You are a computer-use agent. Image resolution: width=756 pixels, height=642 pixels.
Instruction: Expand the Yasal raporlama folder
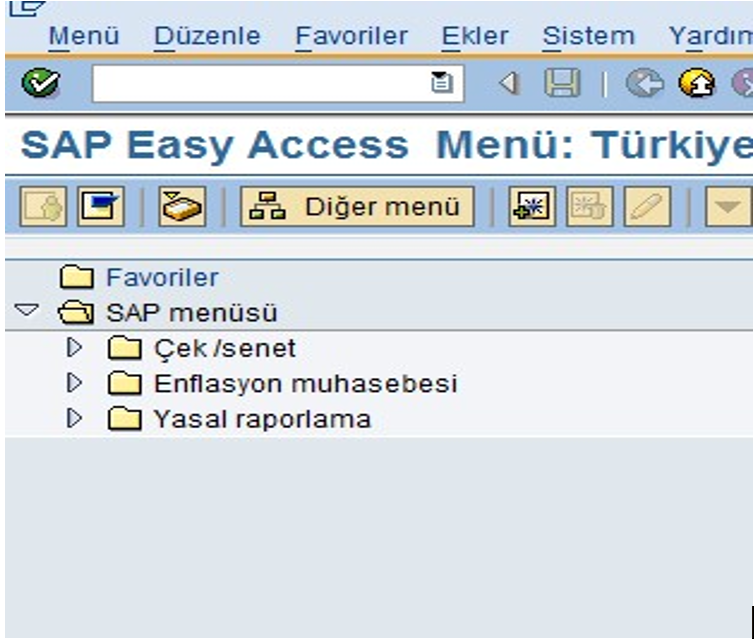(x=74, y=418)
